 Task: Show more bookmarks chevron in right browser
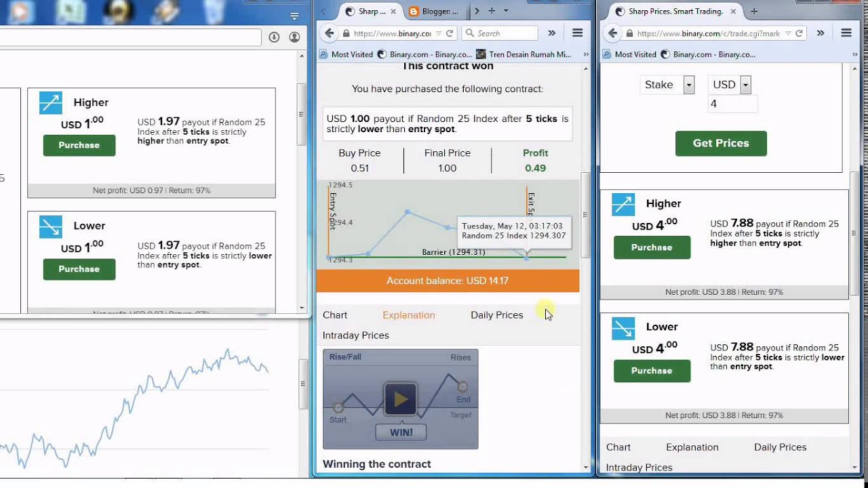(x=856, y=54)
